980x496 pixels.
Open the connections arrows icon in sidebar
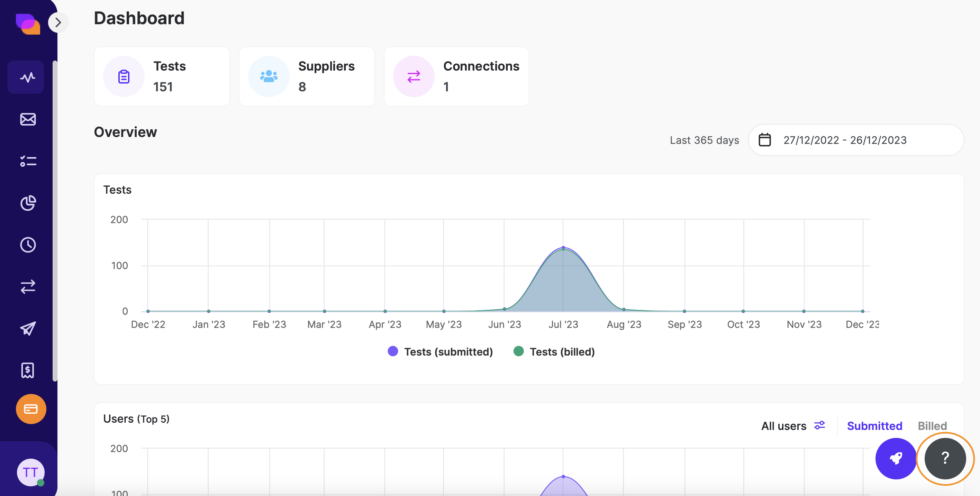coord(28,286)
